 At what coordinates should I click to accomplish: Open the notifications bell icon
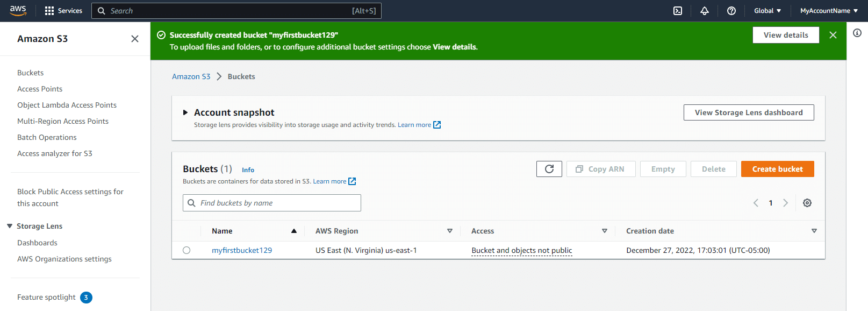click(x=704, y=11)
